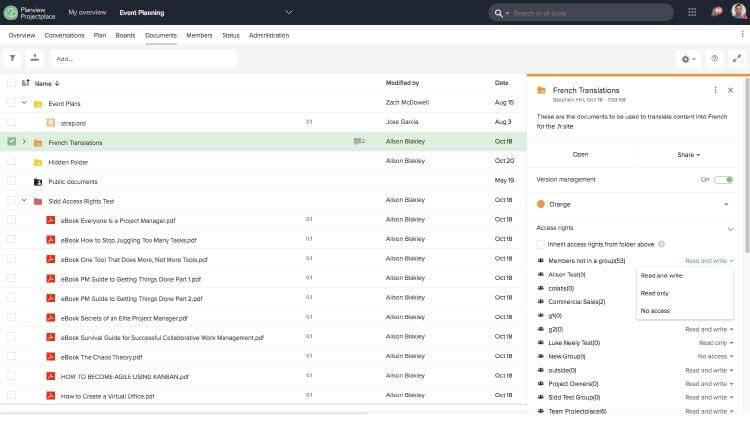The height and width of the screenshot is (422, 750).
Task: View notifications via the chat bubble icon
Action: (x=715, y=12)
